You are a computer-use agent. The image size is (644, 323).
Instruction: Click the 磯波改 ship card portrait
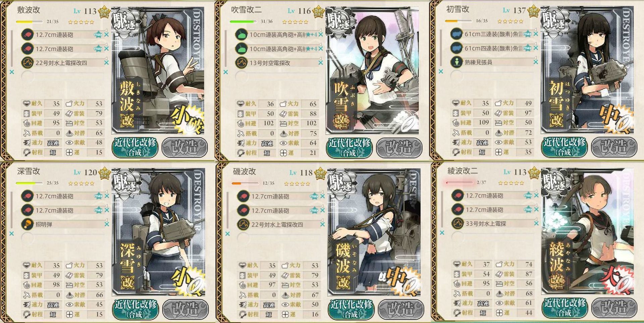pyautogui.click(x=374, y=233)
